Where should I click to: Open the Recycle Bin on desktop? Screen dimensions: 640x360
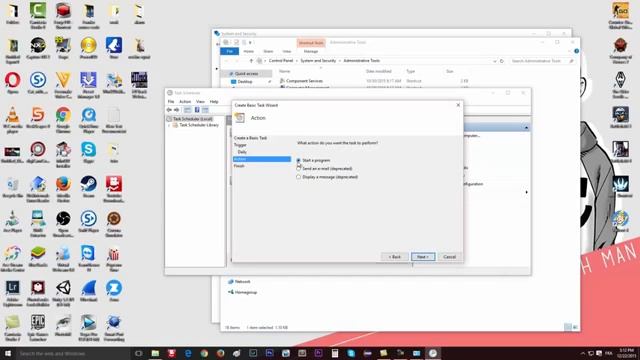pyautogui.click(x=13, y=187)
